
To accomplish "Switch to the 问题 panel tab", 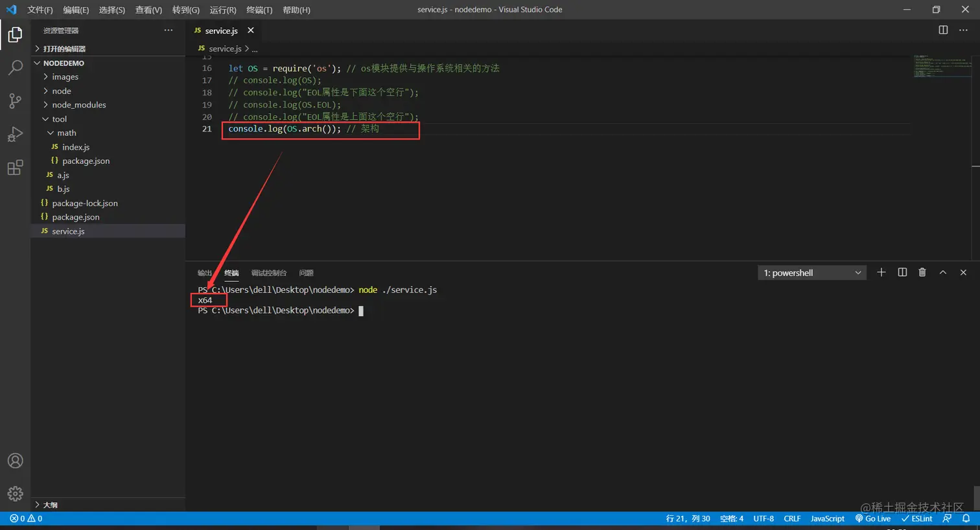I will click(307, 273).
